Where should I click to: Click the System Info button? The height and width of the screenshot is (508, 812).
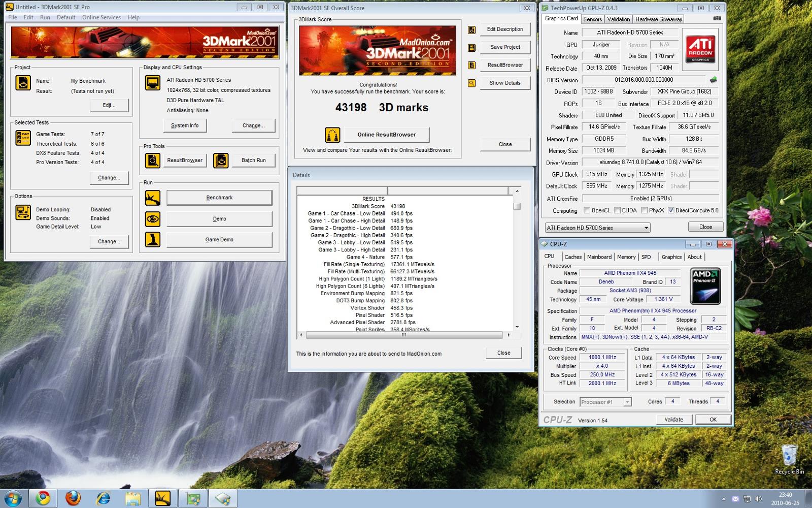pyautogui.click(x=185, y=125)
